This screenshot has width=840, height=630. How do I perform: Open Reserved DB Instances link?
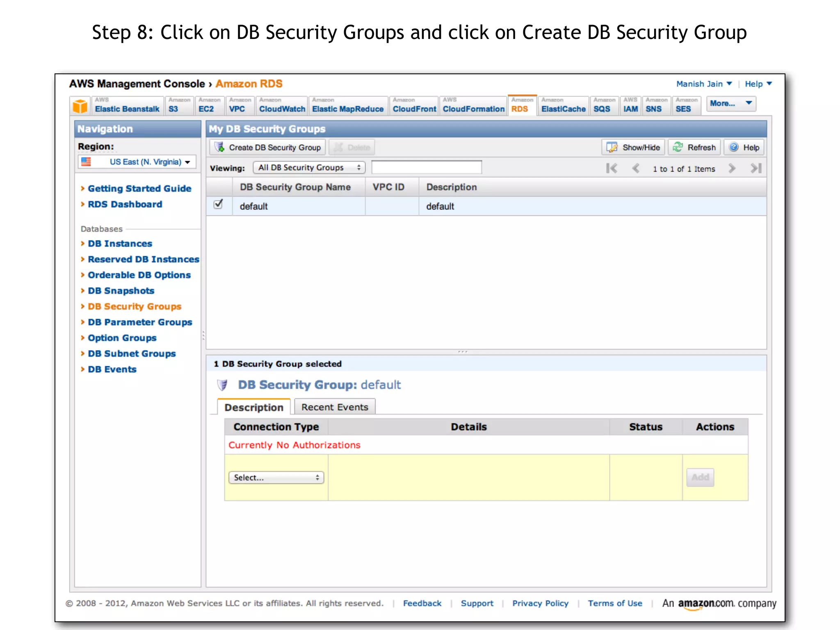point(144,259)
